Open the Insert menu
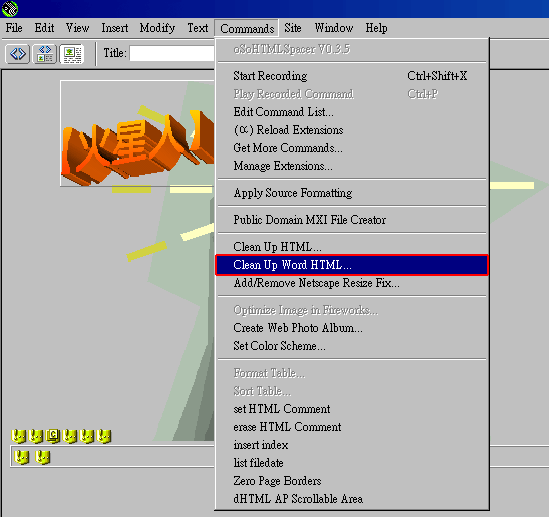 [115, 28]
